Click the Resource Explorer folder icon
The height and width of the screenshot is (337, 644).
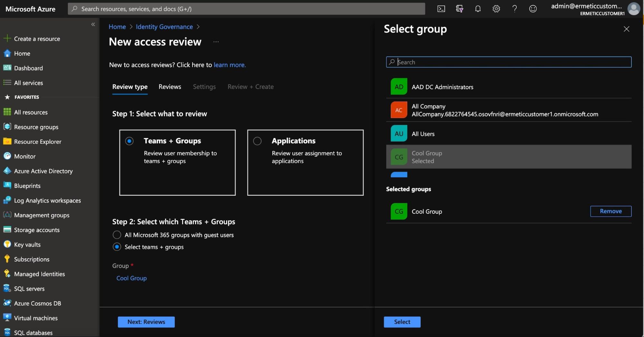(7, 141)
